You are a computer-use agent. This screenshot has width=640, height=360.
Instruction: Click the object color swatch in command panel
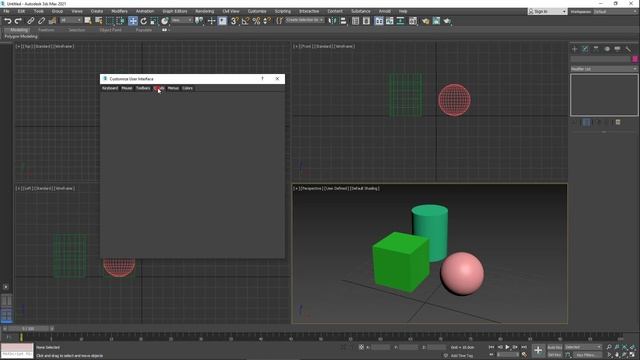coord(635,59)
